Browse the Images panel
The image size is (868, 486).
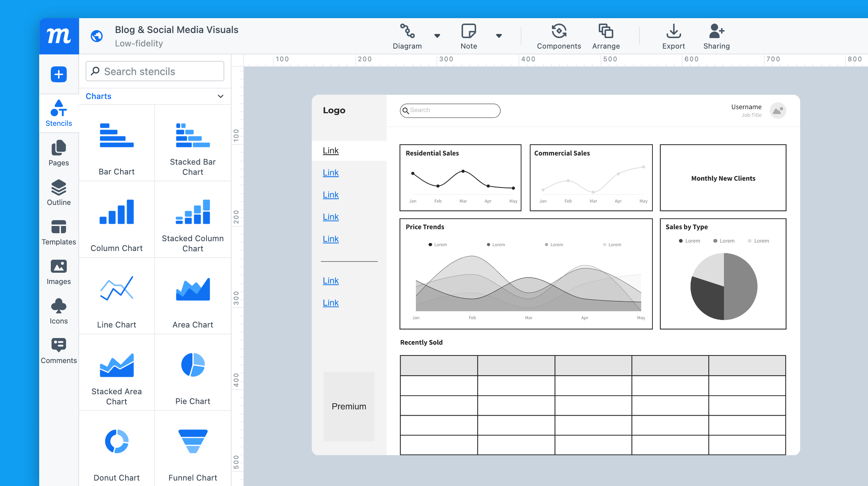click(58, 273)
